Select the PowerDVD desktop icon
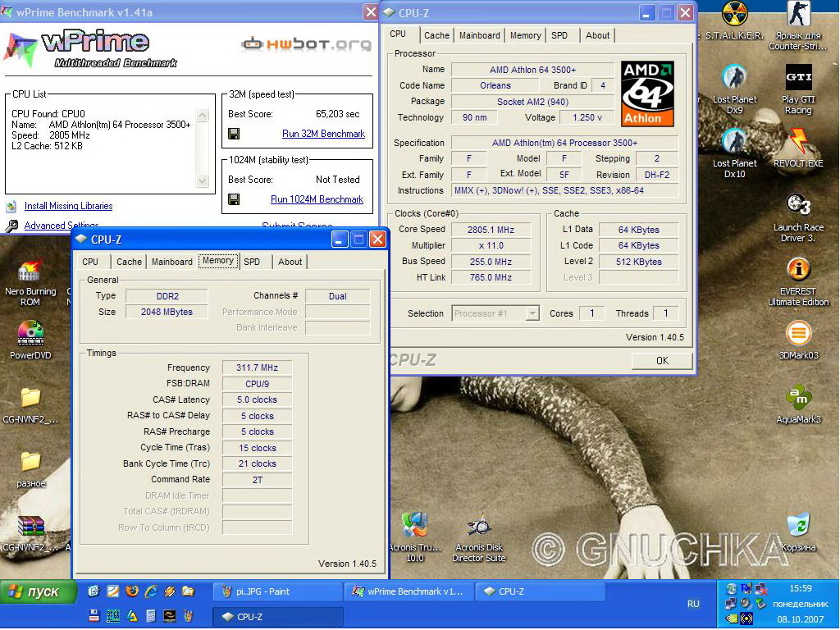Screen dimensions: 840x630 30,334
